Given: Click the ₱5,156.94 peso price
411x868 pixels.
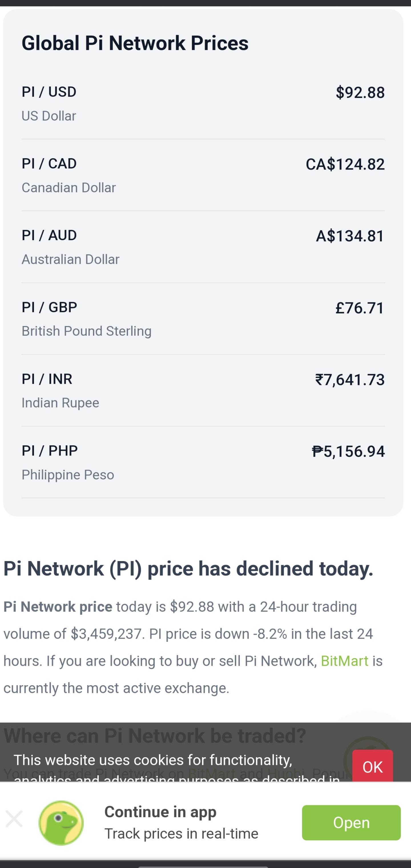Looking at the screenshot, I should click(348, 451).
